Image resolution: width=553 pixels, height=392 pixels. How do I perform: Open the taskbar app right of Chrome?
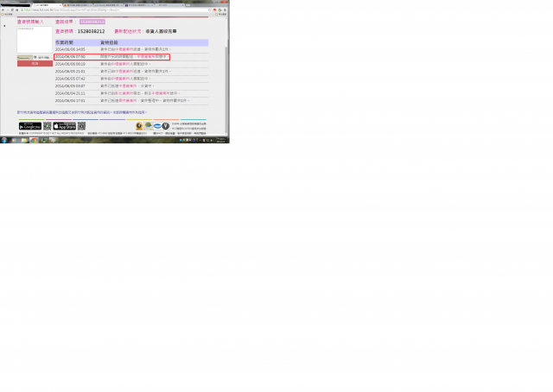44,140
